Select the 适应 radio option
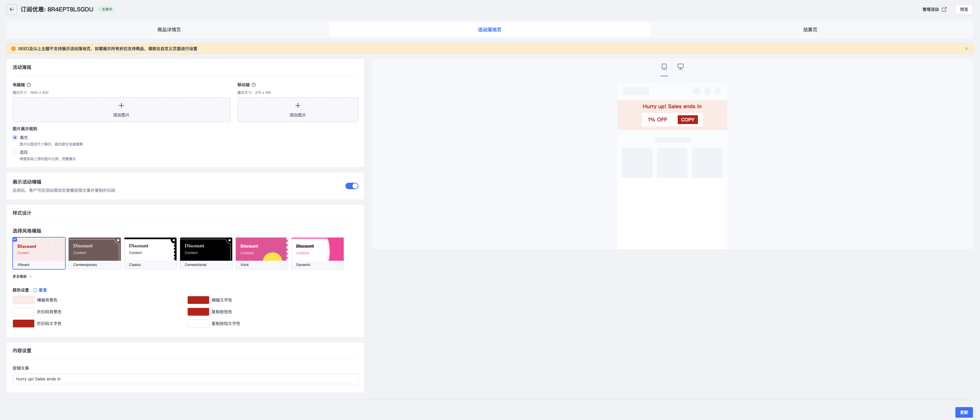 [15, 152]
